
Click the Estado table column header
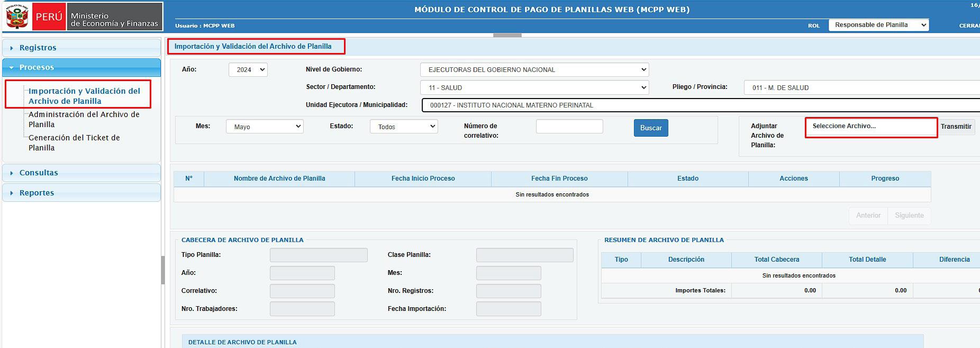[x=688, y=179]
